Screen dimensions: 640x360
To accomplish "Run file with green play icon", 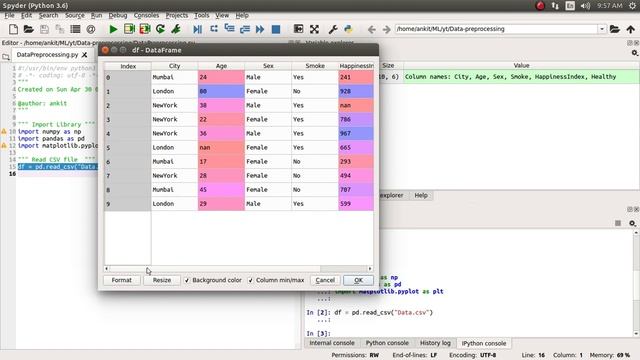I will tap(113, 29).
